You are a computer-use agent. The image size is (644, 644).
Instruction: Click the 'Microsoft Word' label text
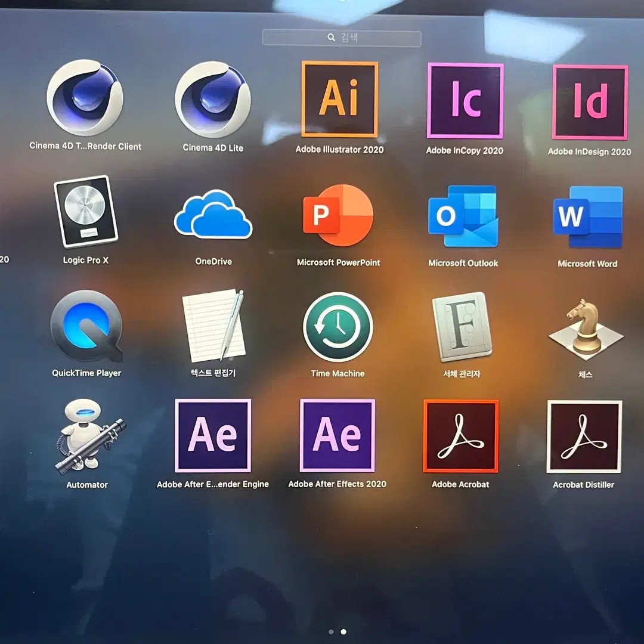click(x=587, y=264)
